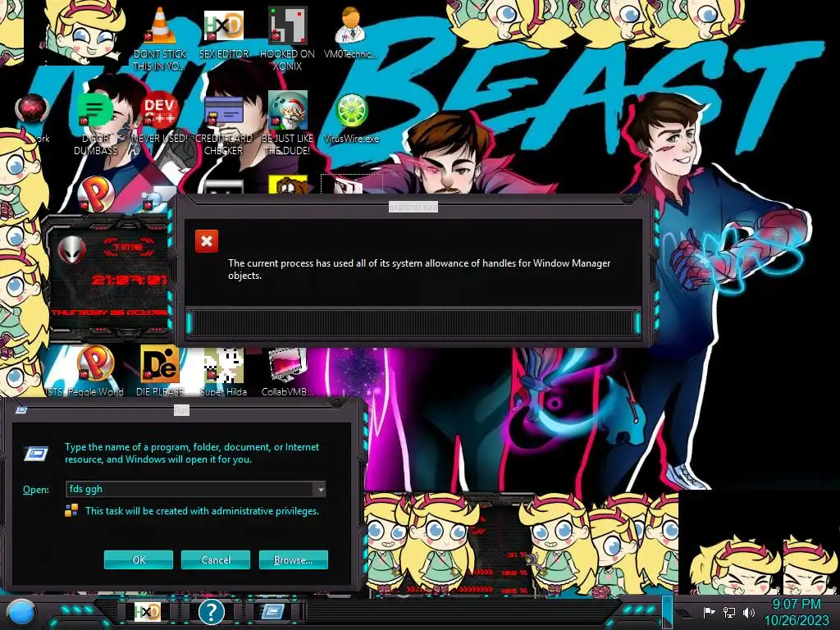The width and height of the screenshot is (840, 630).
Task: Open the red sphere desktop icon labeled 'ork'
Action: pyautogui.click(x=32, y=109)
